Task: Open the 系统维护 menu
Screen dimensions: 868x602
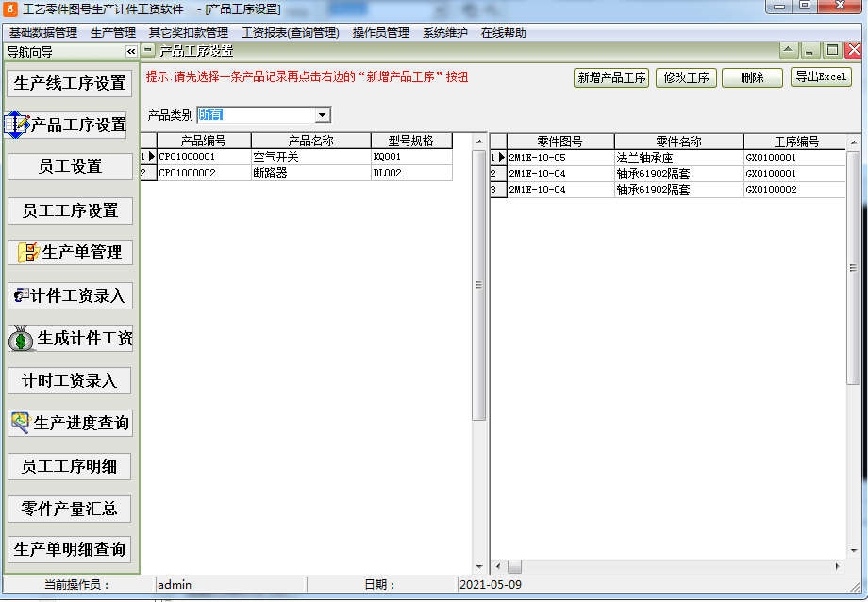Action: 444,31
